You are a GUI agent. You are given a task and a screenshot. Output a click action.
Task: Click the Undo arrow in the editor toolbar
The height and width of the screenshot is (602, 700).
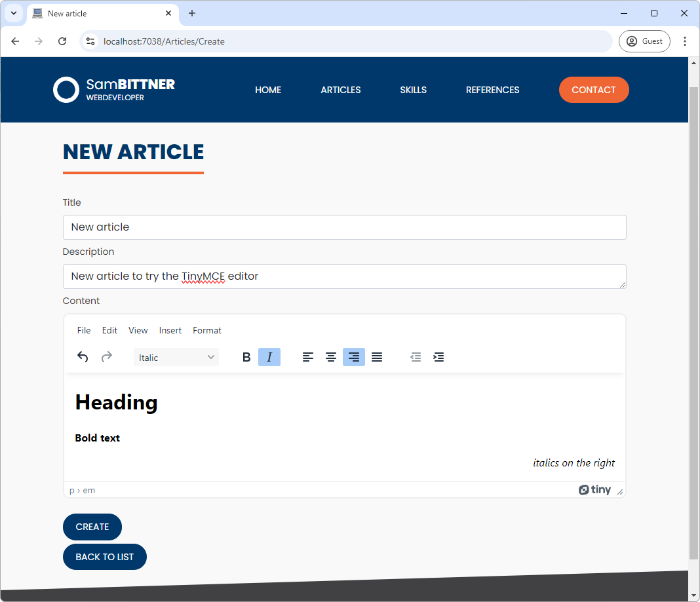pyautogui.click(x=83, y=357)
